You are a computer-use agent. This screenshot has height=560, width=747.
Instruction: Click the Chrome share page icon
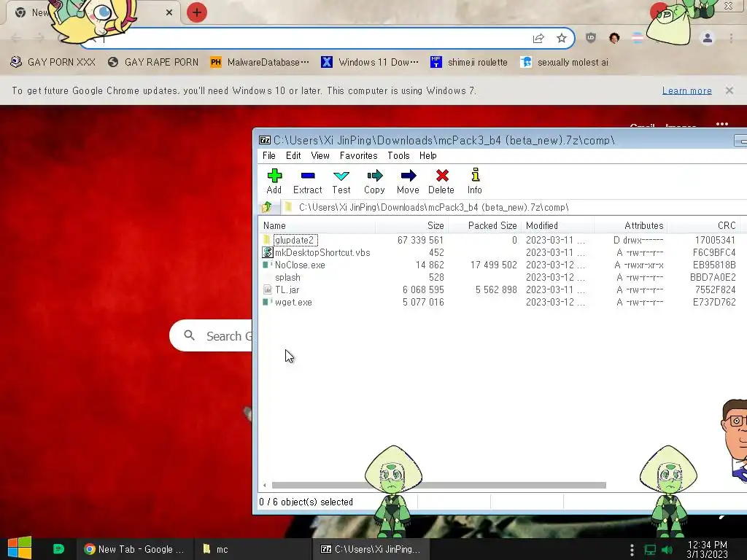coord(538,39)
